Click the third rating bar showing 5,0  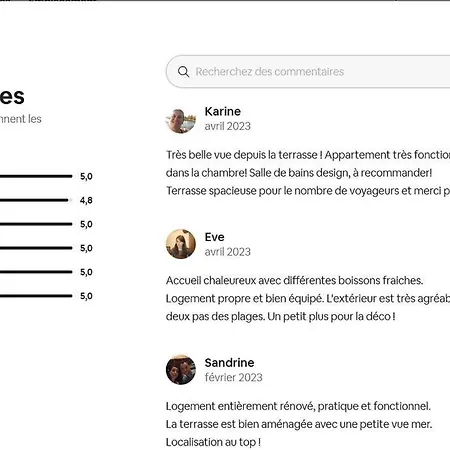[x=36, y=224]
